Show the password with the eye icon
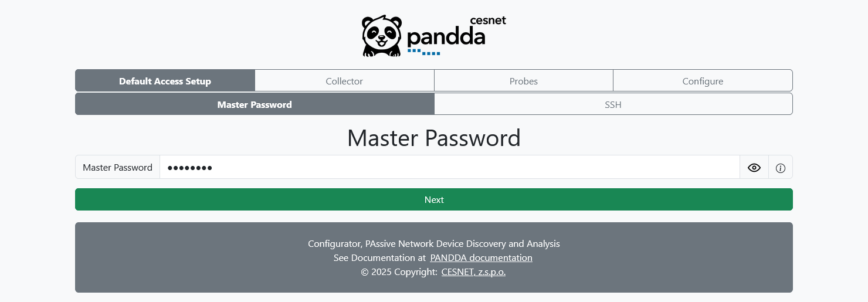 click(x=754, y=168)
